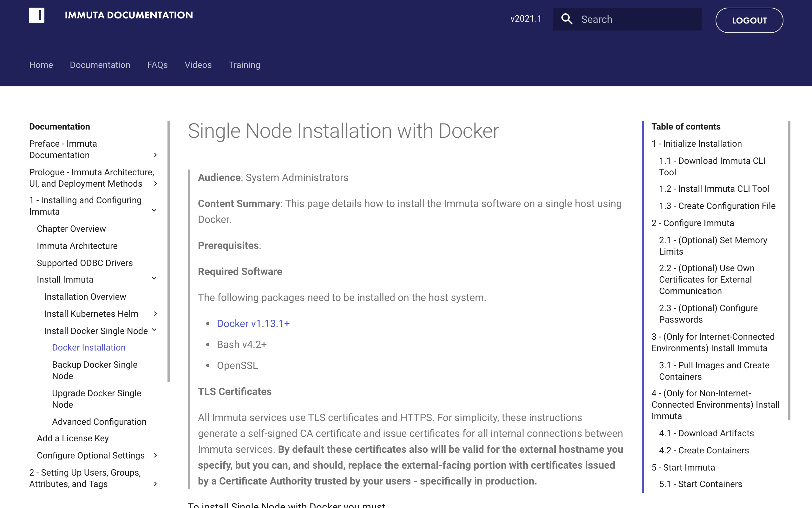Click the Docker v1.13.1+ link
The image size is (812, 508).
253,324
